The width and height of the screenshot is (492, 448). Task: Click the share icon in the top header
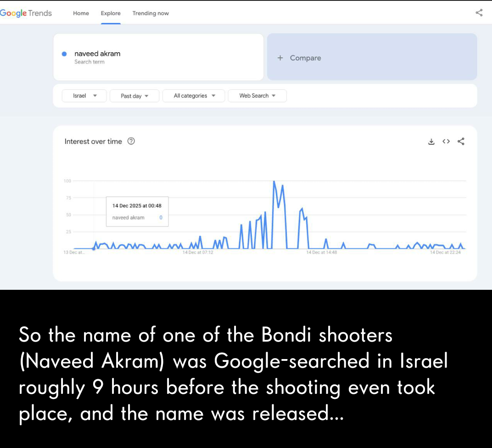click(x=479, y=13)
